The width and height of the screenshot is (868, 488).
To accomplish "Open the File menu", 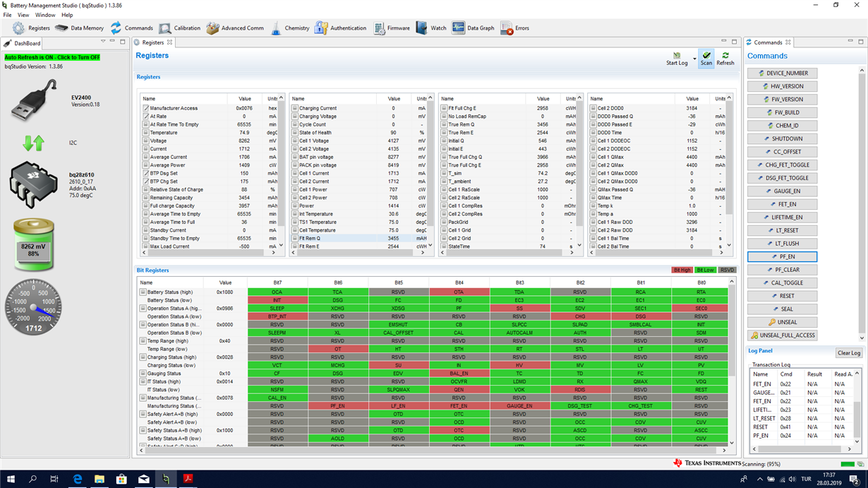I will (x=7, y=15).
